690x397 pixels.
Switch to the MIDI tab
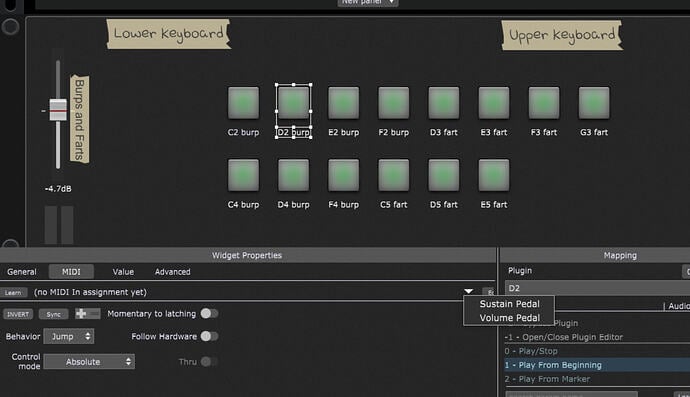click(x=71, y=272)
